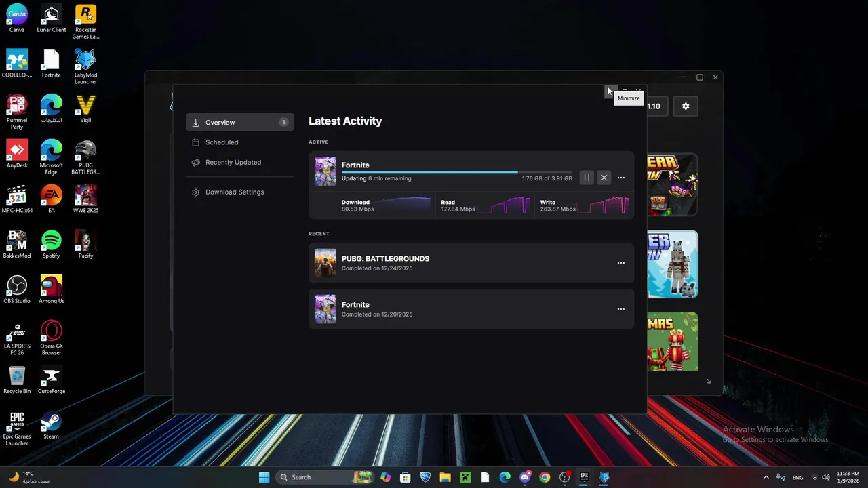Open Download Settings
Viewport: 868px width, 488px height.
click(x=240, y=192)
